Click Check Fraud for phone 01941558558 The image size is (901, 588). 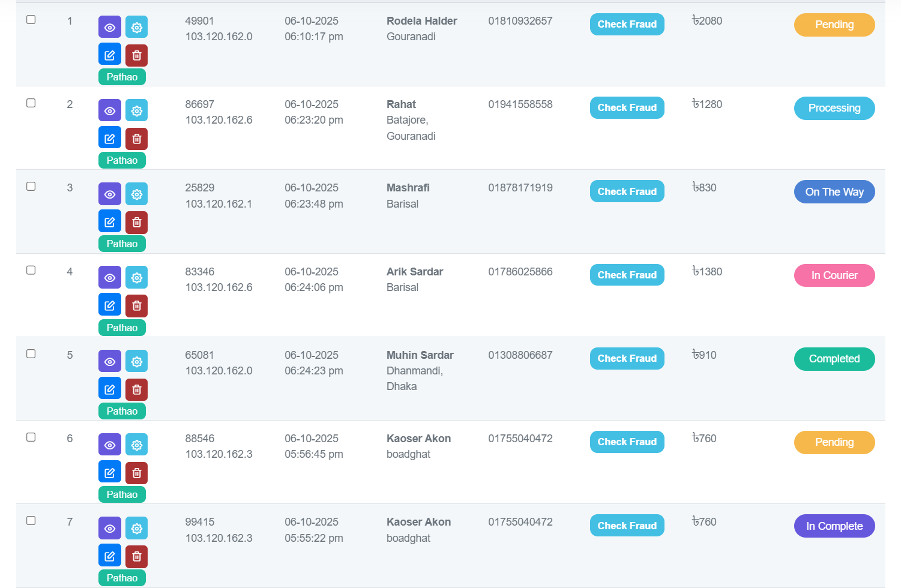[627, 108]
